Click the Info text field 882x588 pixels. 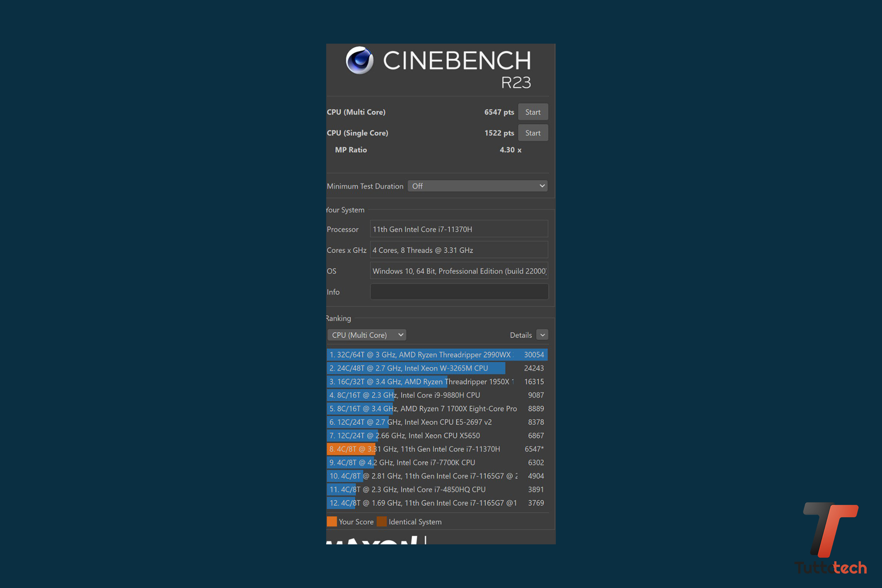[x=459, y=292]
